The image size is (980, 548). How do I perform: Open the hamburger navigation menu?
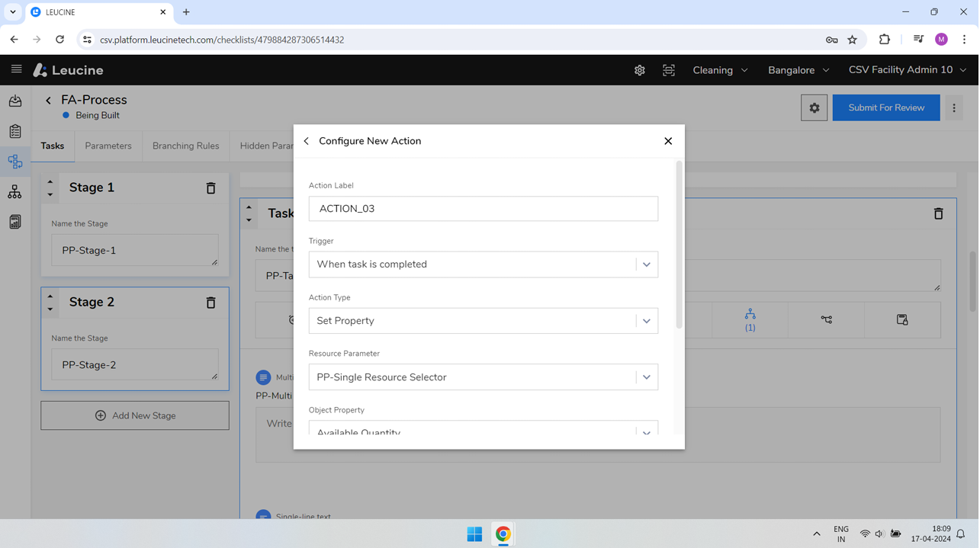point(16,69)
